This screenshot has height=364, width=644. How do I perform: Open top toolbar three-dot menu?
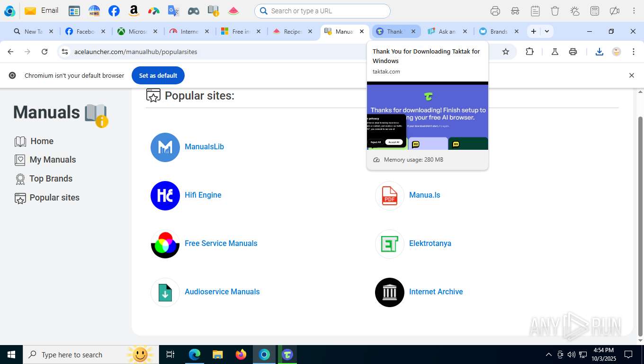(x=634, y=10)
